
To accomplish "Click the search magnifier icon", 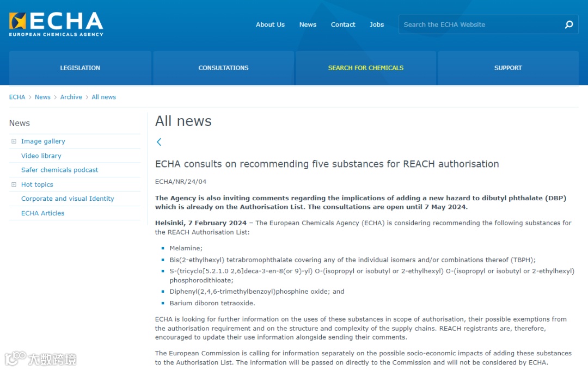I will pos(569,24).
